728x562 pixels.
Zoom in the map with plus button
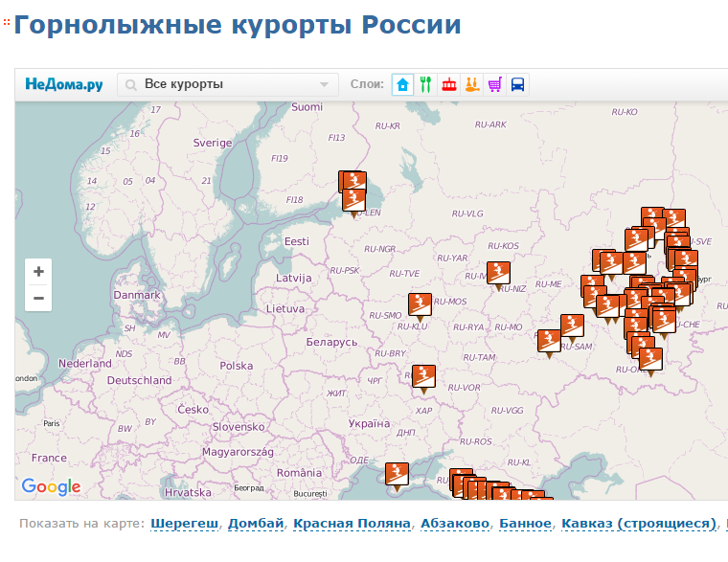[x=38, y=272]
